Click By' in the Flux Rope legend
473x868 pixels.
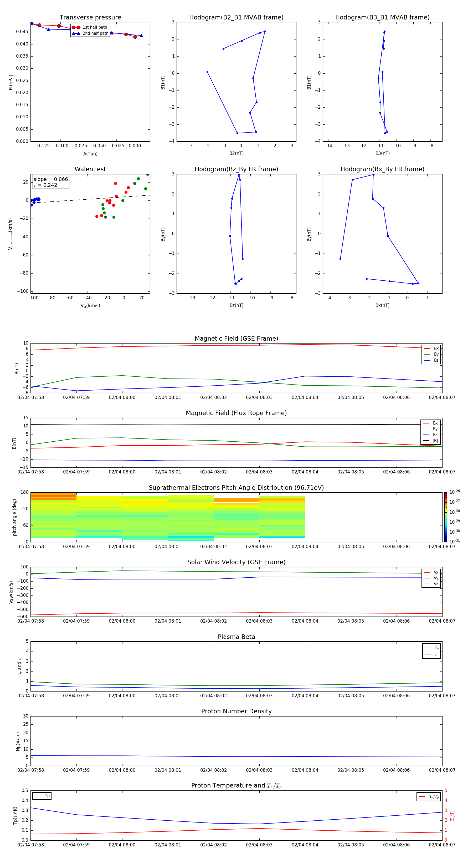431,429
